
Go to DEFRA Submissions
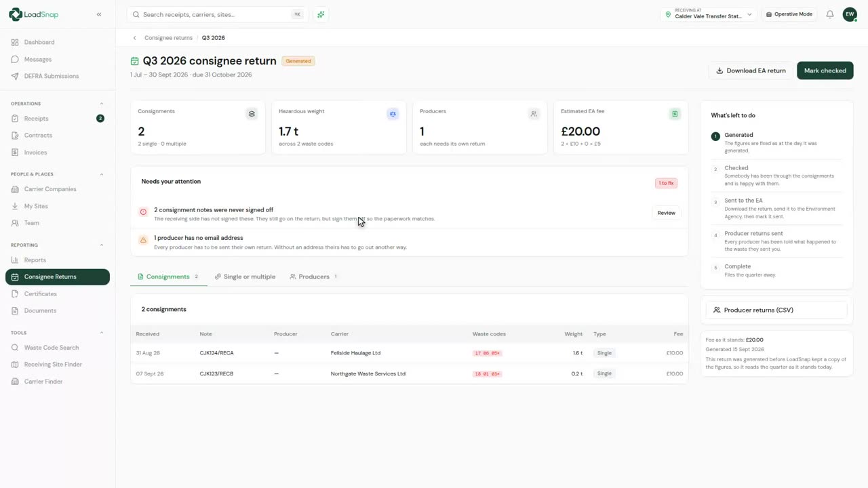pos(58,76)
